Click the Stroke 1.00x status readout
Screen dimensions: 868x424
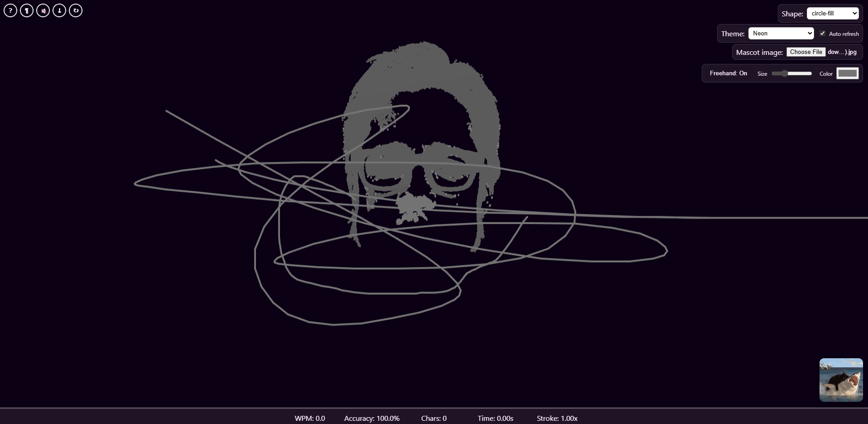point(557,418)
